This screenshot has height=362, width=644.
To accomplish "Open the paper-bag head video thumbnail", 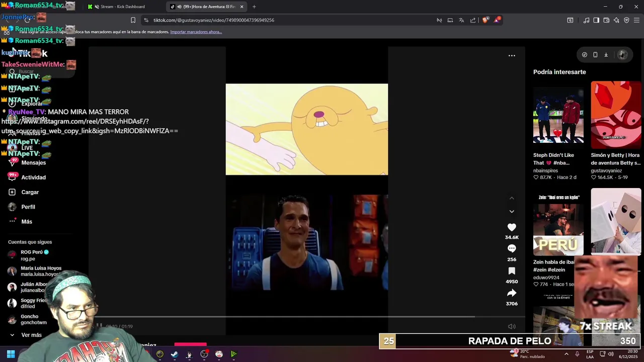I will 616,222.
